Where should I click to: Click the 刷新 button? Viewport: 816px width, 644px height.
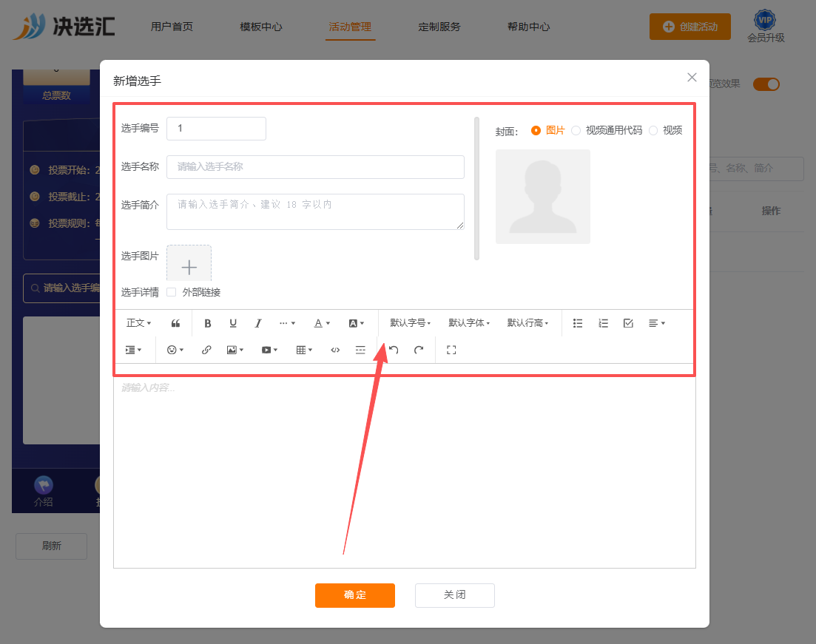(x=52, y=546)
